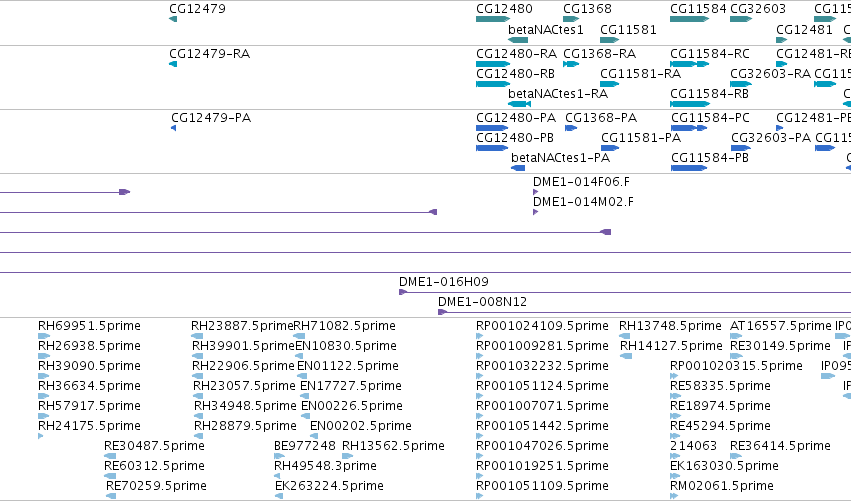Viewport: 851px width, 501px height.
Task: Click EST RH23887.5prime
Action: 242,326
